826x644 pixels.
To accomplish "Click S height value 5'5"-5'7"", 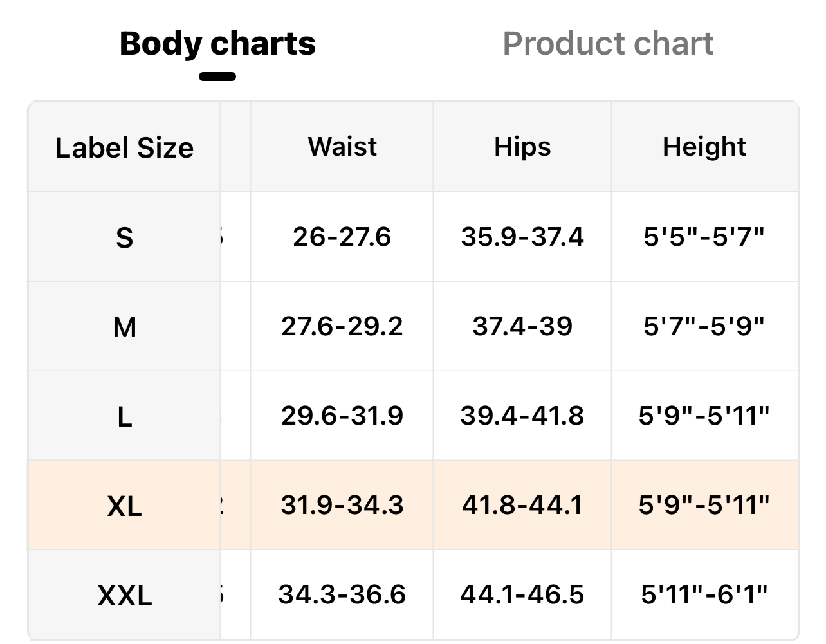I will click(x=704, y=237).
